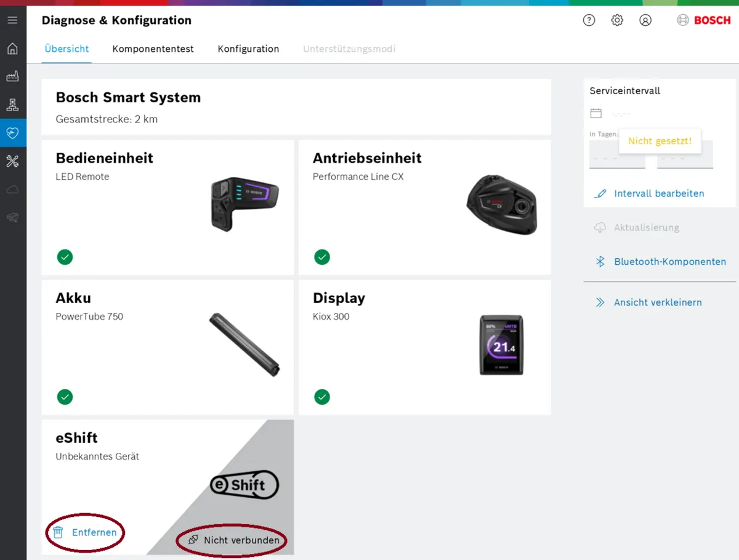Click the Aktualisierung link

[x=647, y=227]
